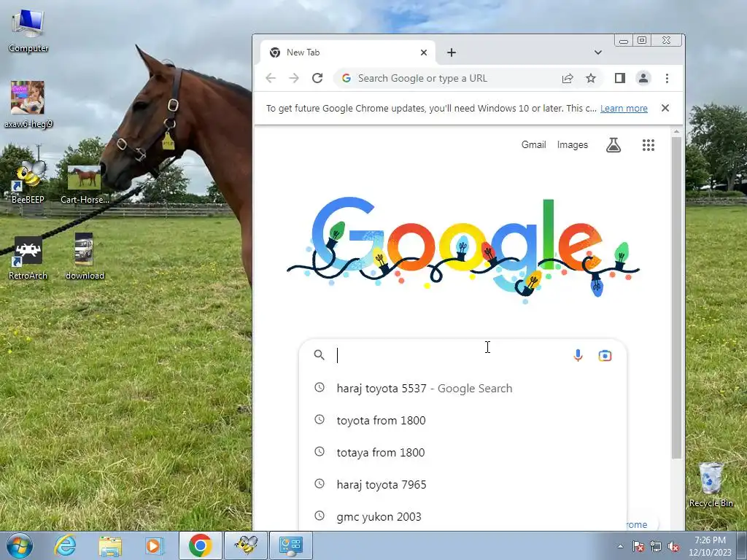
Task: Show hidden tray icons arrow
Action: tap(620, 546)
